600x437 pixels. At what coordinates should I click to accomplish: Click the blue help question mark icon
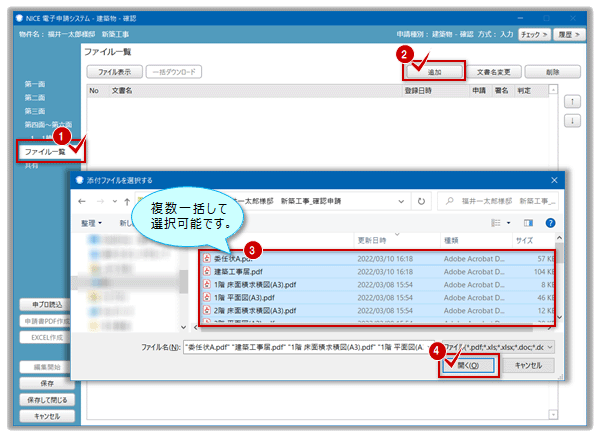[551, 222]
